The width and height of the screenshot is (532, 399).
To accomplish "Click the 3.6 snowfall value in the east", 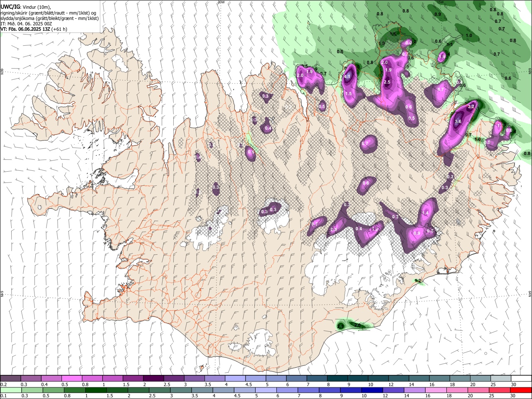I will (458, 121).
